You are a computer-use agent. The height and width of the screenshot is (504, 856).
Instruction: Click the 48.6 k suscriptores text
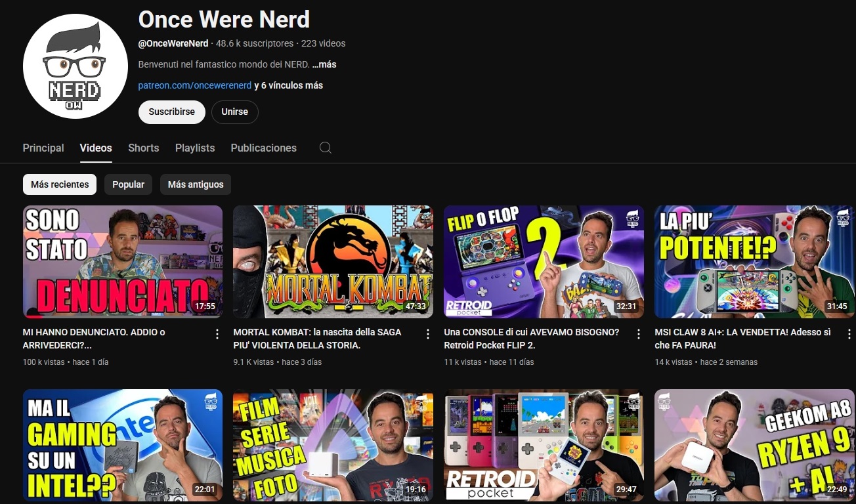click(x=255, y=43)
